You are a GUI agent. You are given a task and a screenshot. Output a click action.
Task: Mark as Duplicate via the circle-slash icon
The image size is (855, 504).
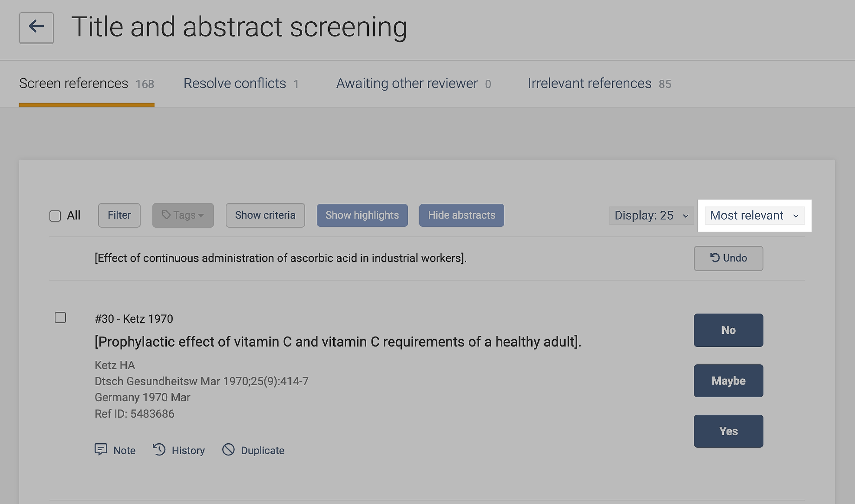[228, 449]
